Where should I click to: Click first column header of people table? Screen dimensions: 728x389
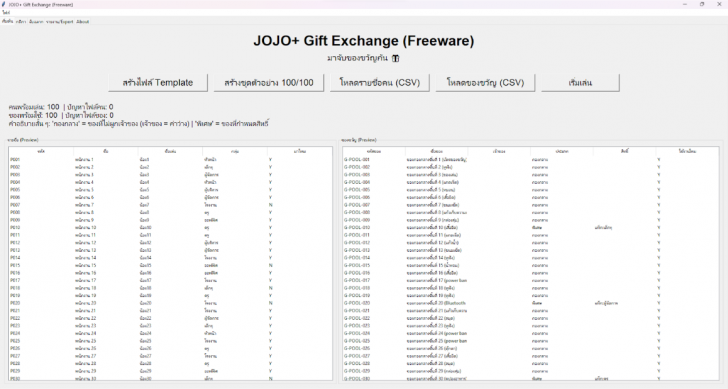(41, 151)
